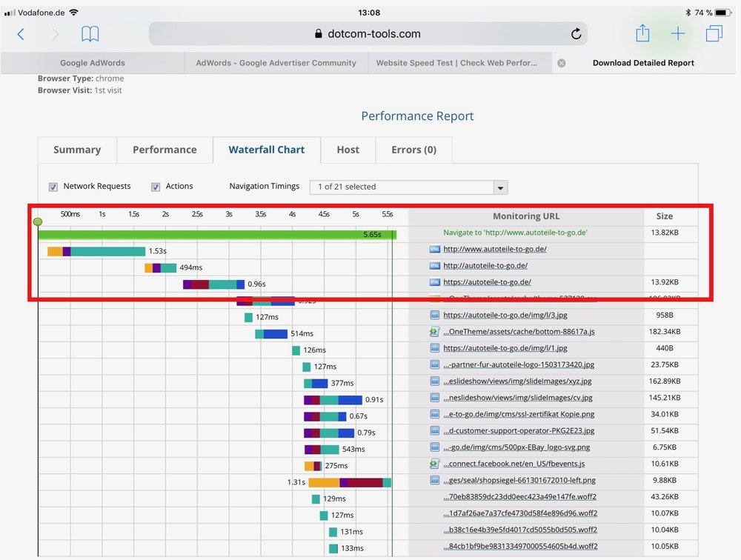The width and height of the screenshot is (741, 560).
Task: Close the Download Detailed Report tab
Action: (x=562, y=63)
